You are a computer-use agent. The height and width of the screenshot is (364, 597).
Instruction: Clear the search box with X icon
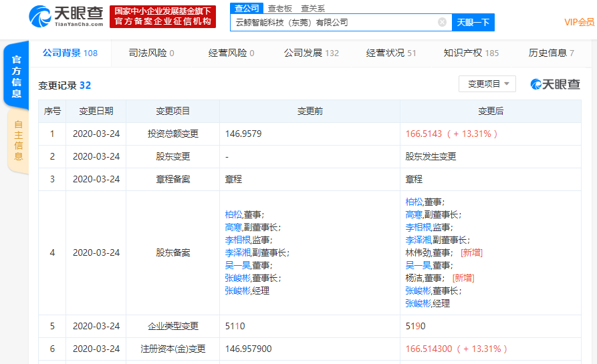[x=442, y=22]
